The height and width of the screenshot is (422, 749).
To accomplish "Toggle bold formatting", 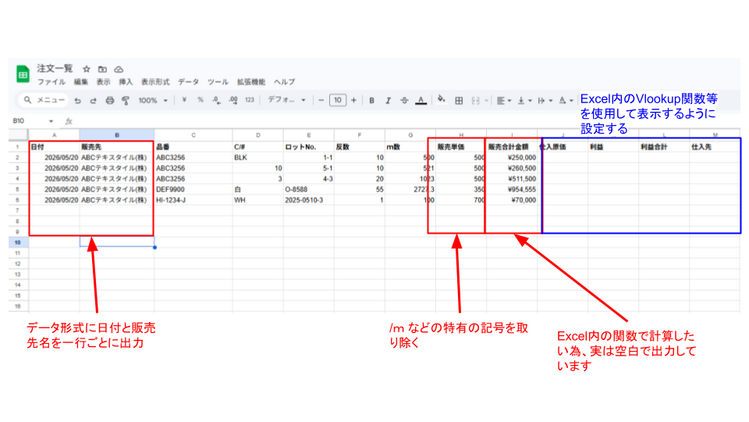I will pyautogui.click(x=372, y=100).
